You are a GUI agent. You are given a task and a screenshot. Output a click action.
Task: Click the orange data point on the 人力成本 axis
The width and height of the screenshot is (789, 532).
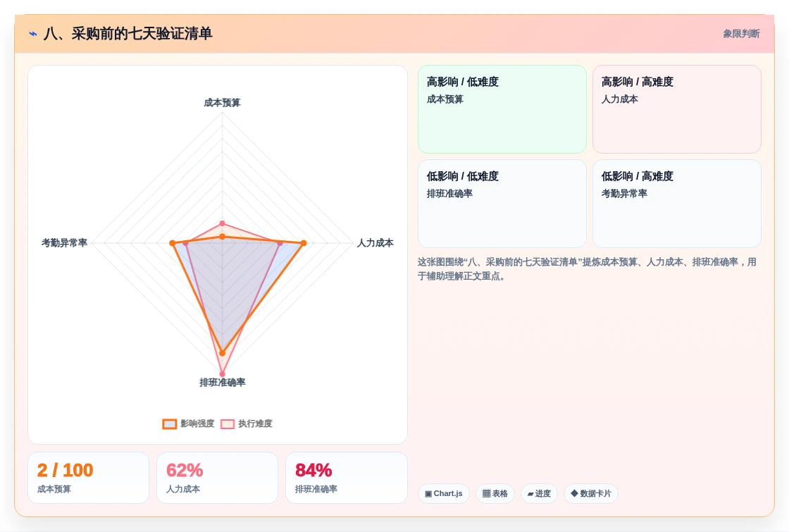[304, 243]
